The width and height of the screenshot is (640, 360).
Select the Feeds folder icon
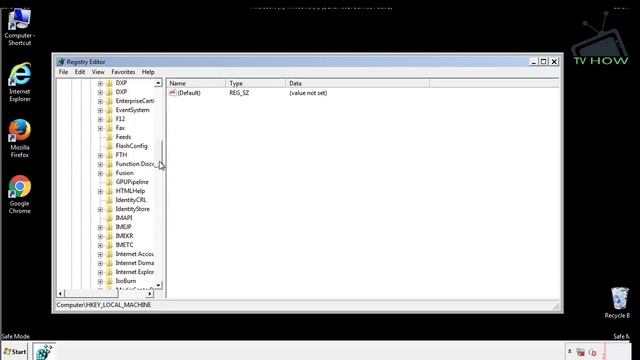(109, 137)
